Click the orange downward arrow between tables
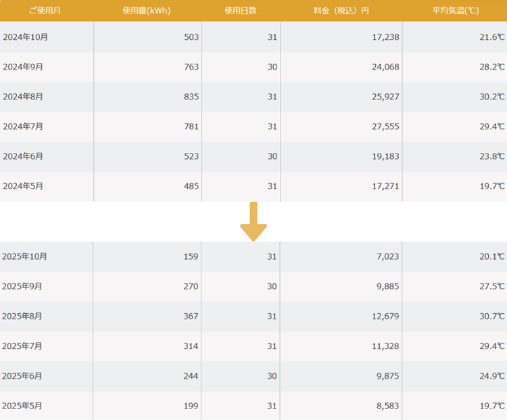The height and width of the screenshot is (420, 507). pyautogui.click(x=254, y=222)
